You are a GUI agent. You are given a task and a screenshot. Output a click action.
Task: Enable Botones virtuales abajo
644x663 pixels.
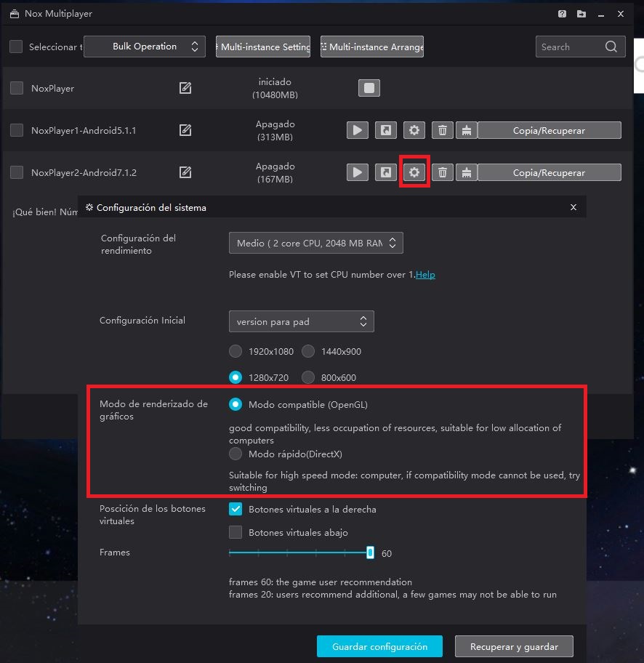(236, 532)
